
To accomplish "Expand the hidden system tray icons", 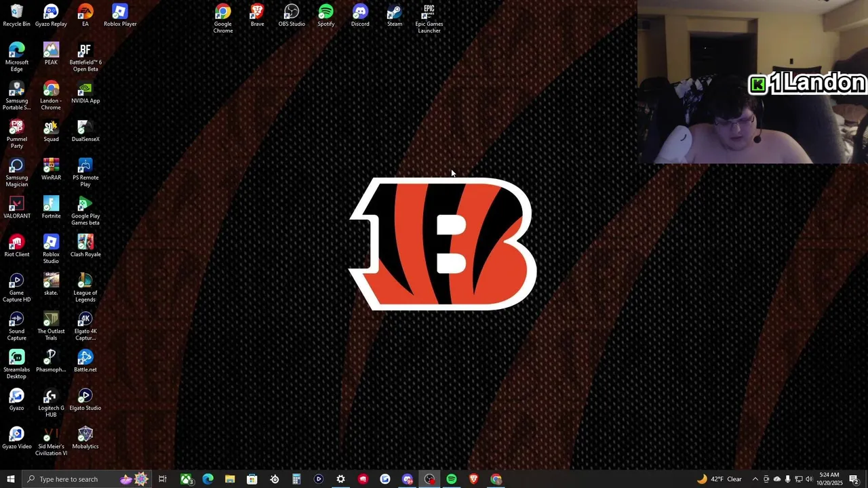I will (755, 479).
